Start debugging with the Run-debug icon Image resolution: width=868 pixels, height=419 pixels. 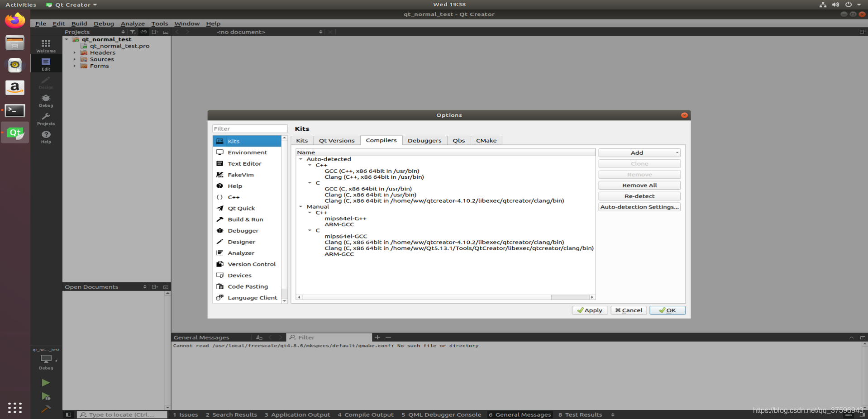point(46,396)
